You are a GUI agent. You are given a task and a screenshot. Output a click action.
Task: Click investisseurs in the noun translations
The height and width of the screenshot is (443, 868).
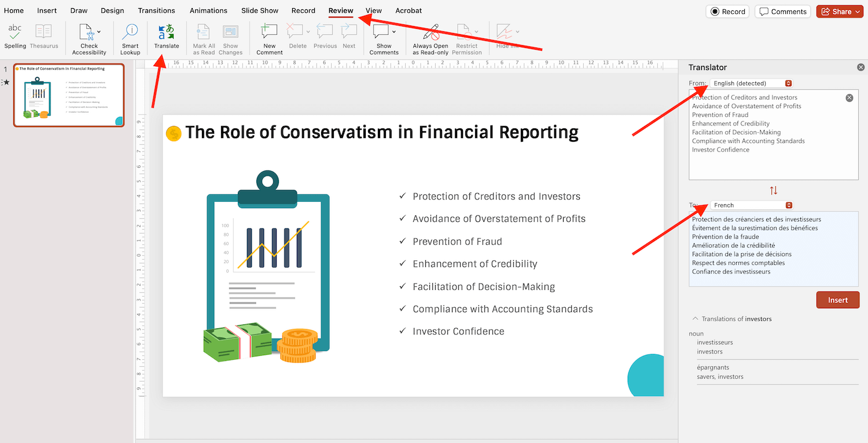click(715, 342)
